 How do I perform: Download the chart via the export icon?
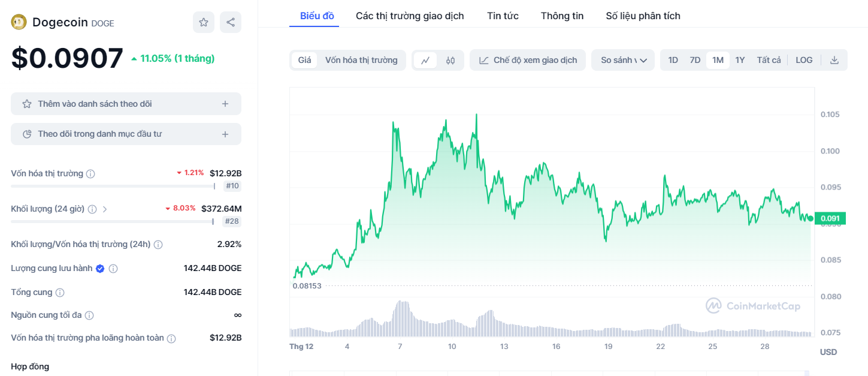(x=834, y=60)
